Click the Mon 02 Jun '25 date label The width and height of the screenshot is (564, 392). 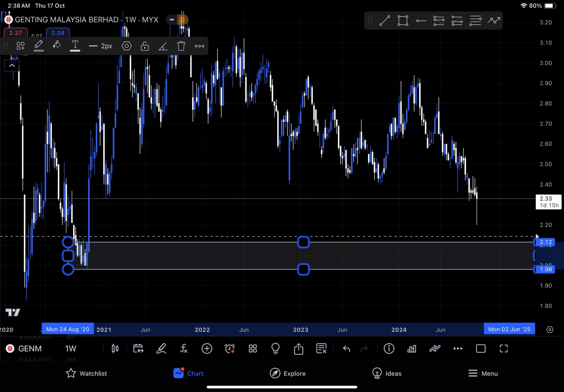[509, 329]
